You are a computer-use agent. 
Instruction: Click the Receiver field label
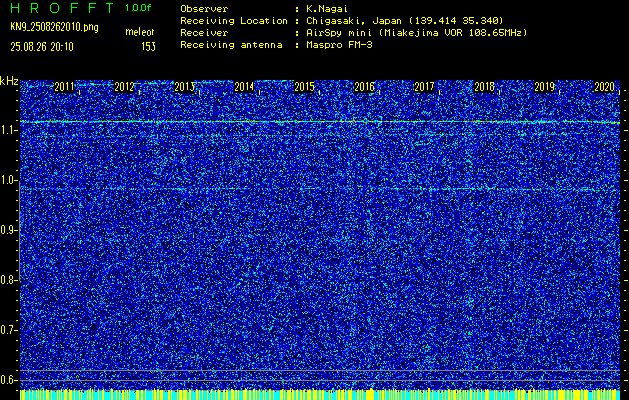(204, 32)
